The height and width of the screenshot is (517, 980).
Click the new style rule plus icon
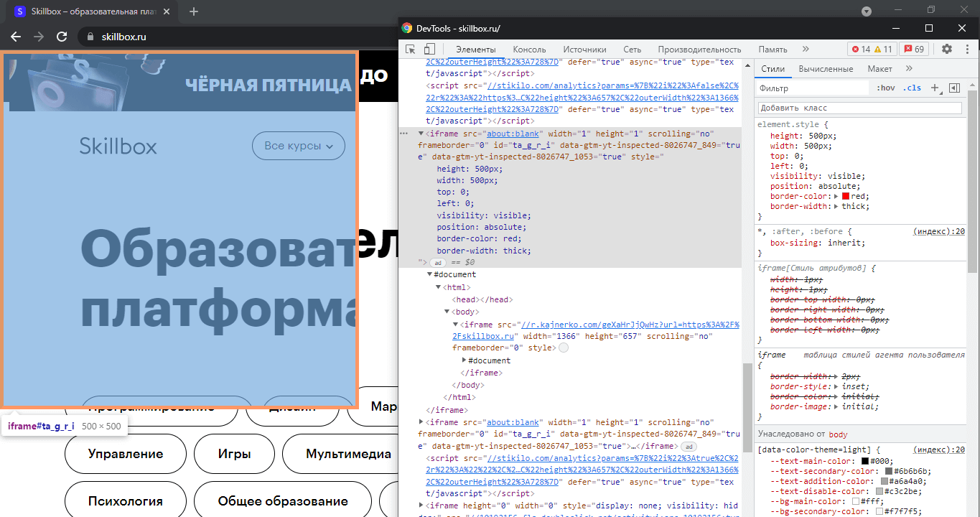click(935, 88)
